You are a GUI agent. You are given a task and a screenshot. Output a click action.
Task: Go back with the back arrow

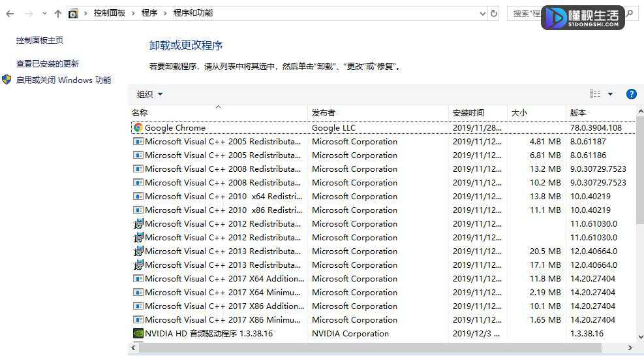coord(10,14)
